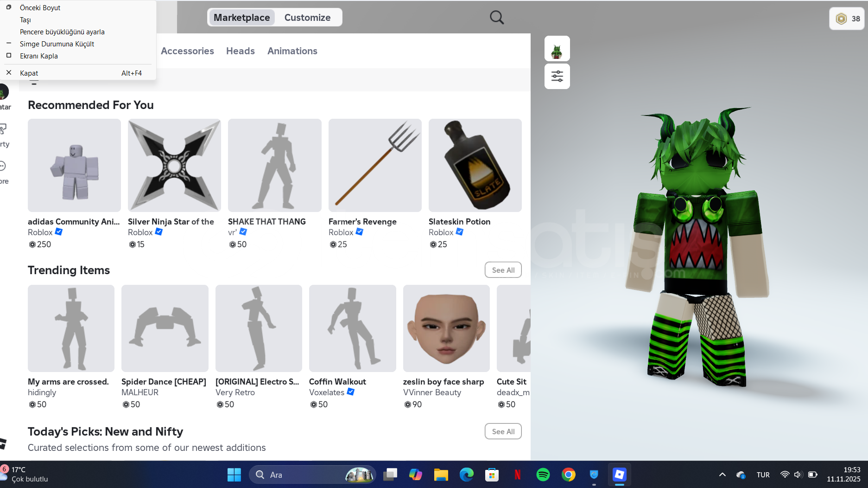Open the [ORIGINAL] Electro S... thumbnail
868x488 pixels.
click(259, 328)
